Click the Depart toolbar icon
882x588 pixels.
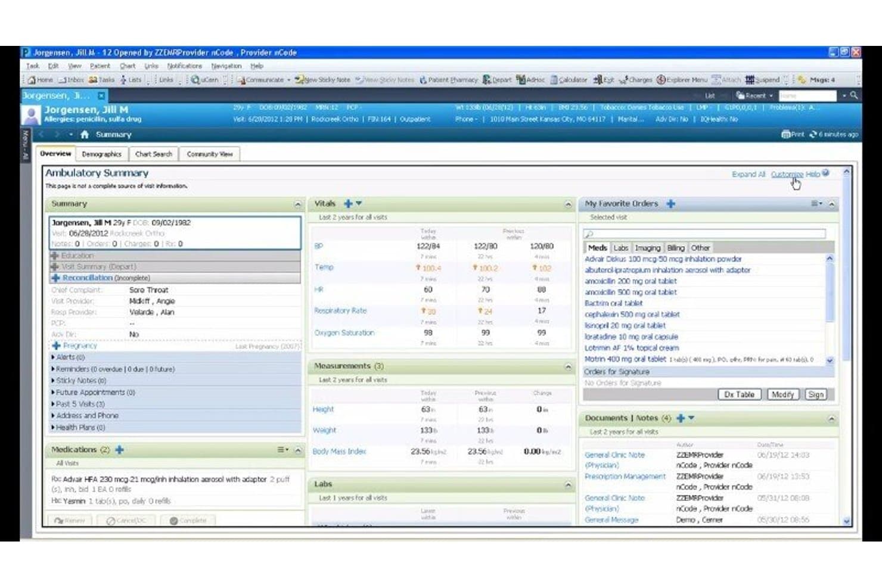[497, 80]
